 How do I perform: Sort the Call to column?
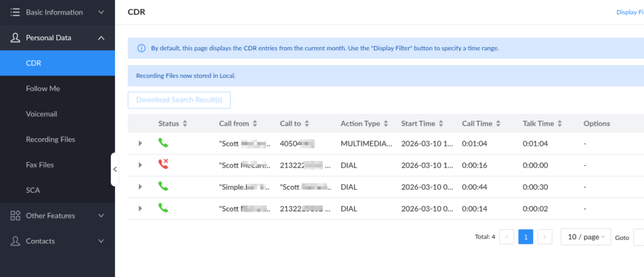(306, 124)
